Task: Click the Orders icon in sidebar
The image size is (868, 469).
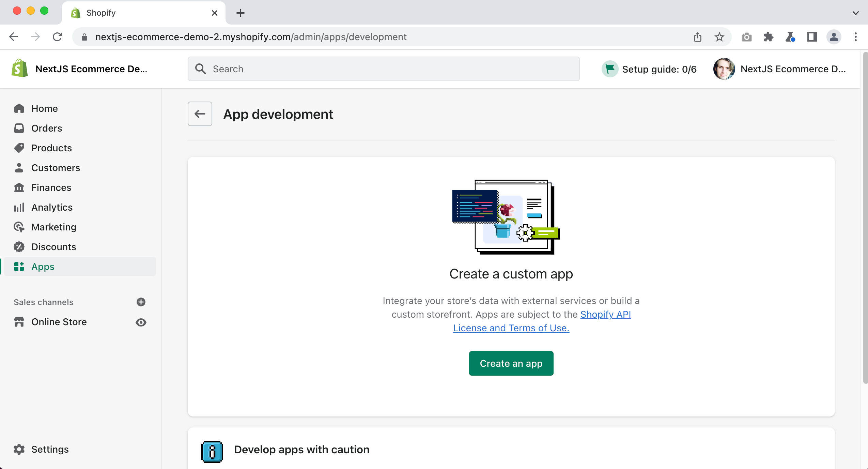Action: pyautogui.click(x=19, y=128)
